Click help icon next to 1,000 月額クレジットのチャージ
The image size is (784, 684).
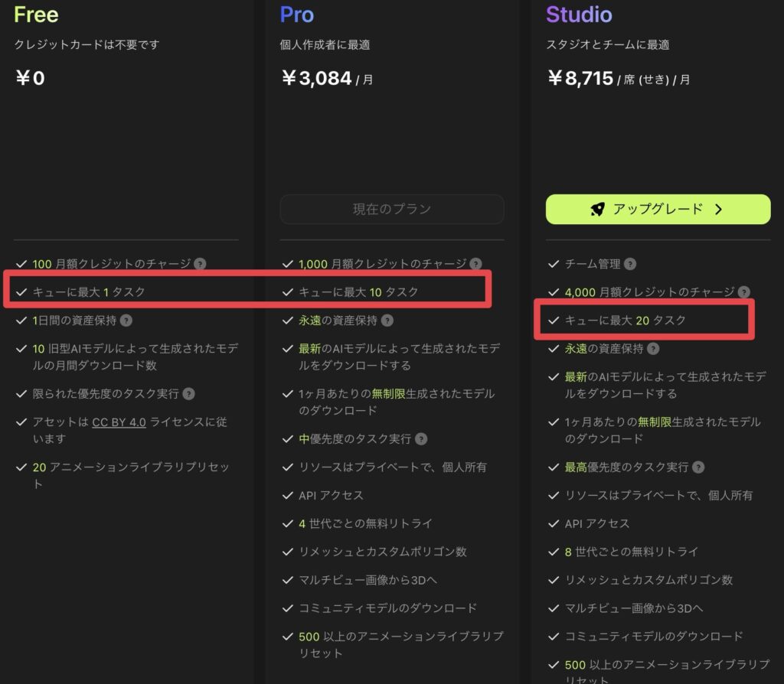[476, 263]
